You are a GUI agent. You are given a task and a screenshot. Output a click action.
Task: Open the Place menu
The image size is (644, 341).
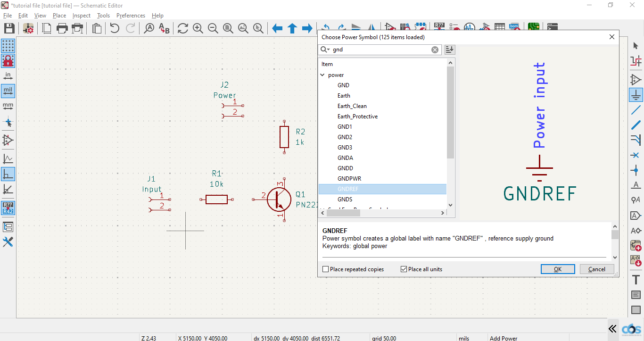coord(59,16)
